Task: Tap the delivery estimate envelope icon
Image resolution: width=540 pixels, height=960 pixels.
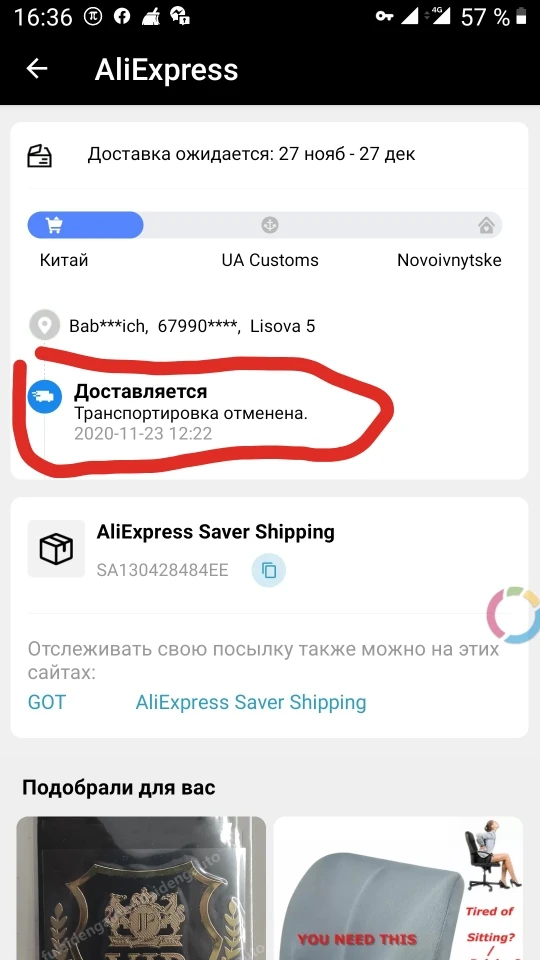Action: 39,156
